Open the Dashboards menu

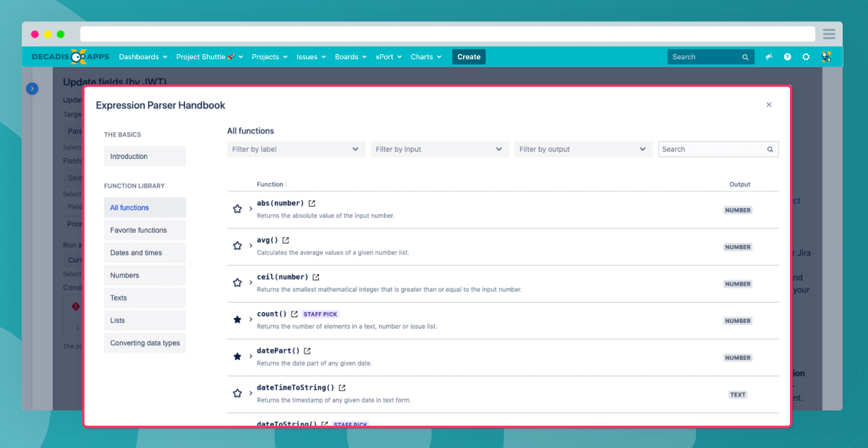(143, 56)
